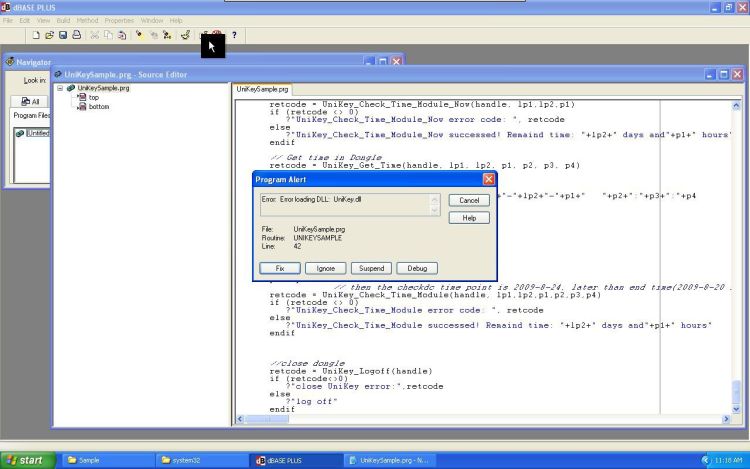
Task: Click 'Untitled' project text in Navigator
Action: [38, 133]
